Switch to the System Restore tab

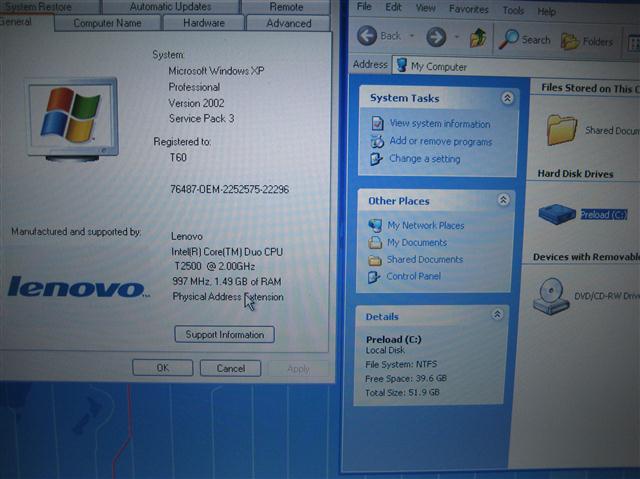click(49, 7)
